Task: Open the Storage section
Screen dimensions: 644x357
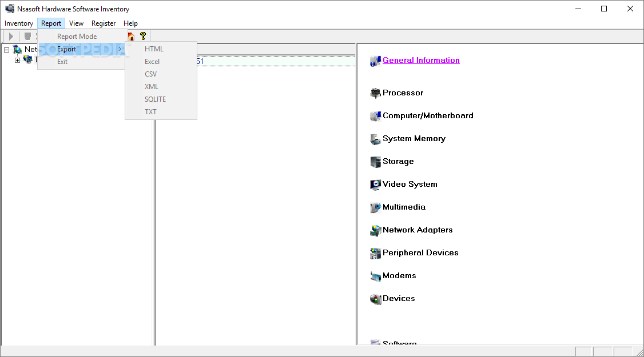Action: (398, 161)
